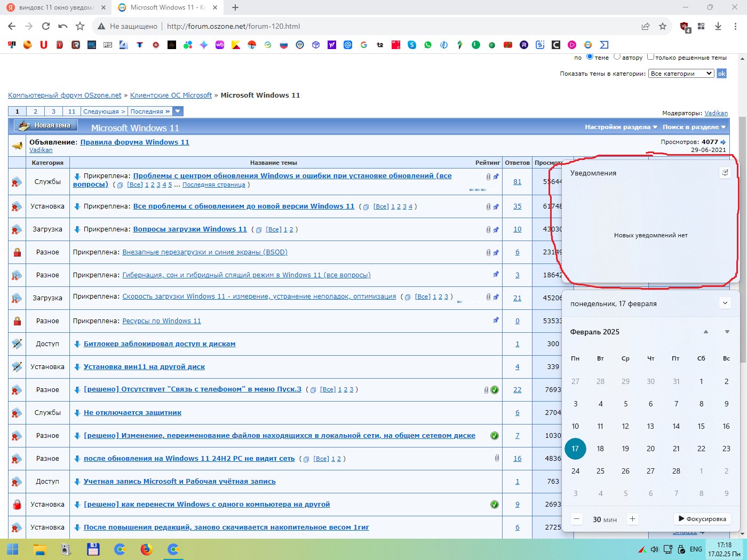Open the "Правила форума Windows 11" link
The image size is (747, 560).
point(134,142)
